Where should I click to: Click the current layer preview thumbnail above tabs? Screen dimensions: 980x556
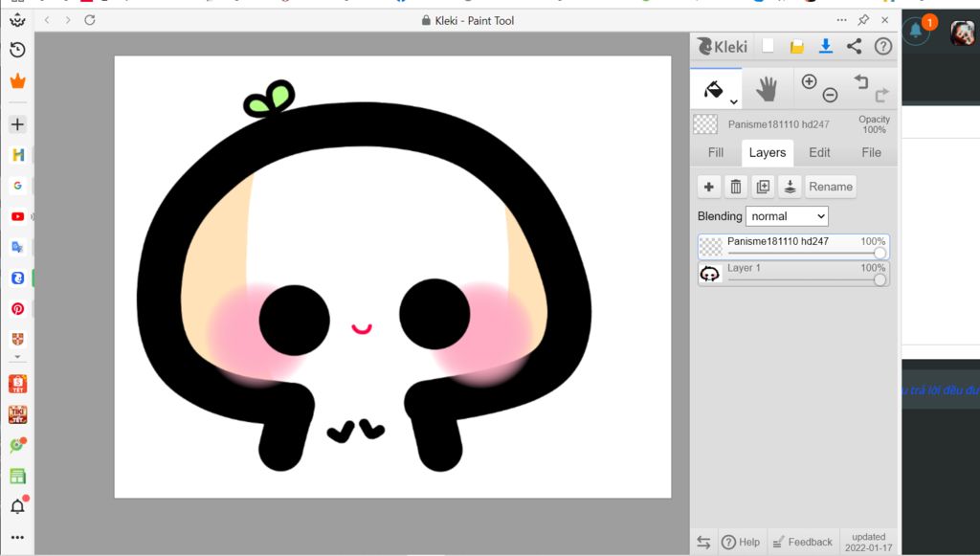(705, 124)
